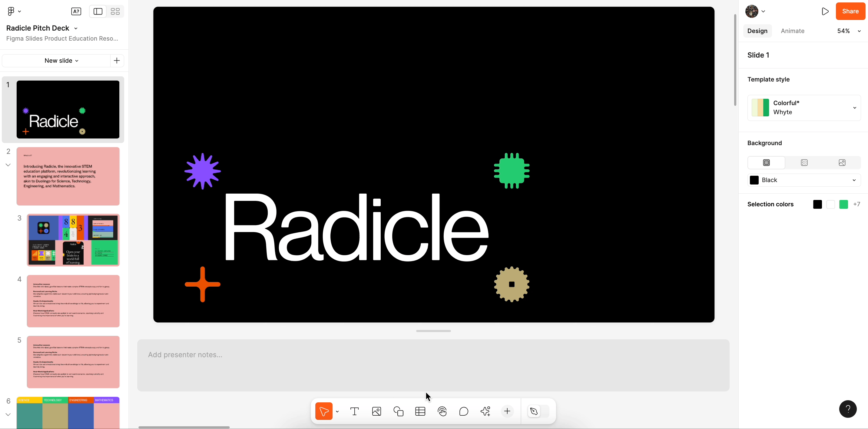
Task: Select the text tool in toolbar
Action: 354,411
